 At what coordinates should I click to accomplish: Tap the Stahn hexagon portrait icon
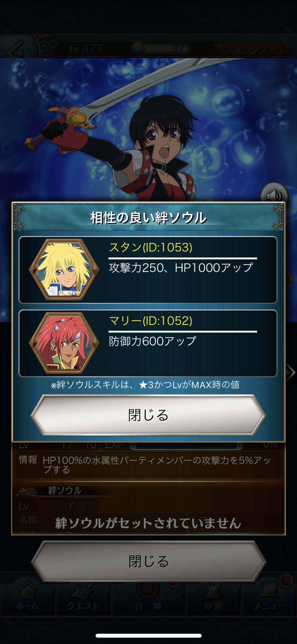click(x=64, y=269)
